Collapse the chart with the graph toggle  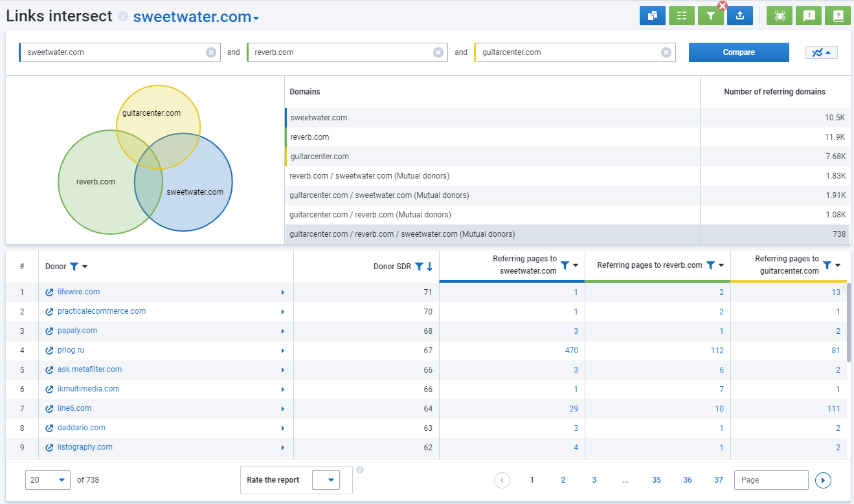pyautogui.click(x=821, y=52)
